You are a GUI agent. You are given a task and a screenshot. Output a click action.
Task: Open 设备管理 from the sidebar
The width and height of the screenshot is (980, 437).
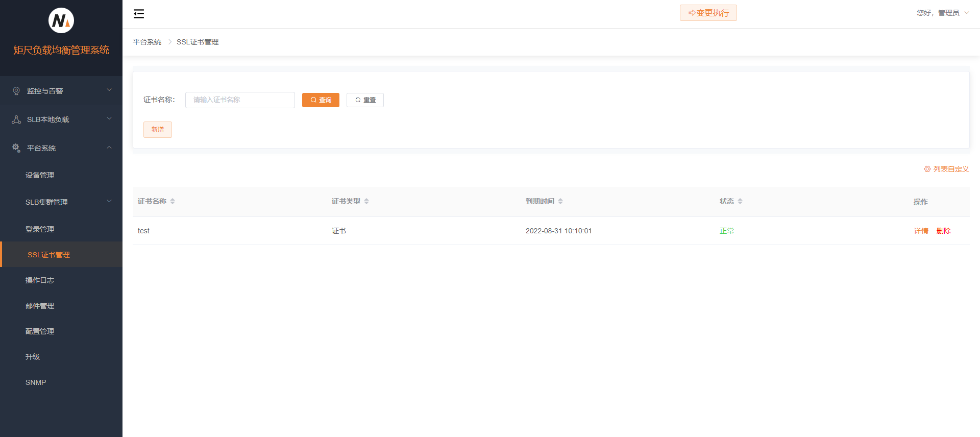40,175
